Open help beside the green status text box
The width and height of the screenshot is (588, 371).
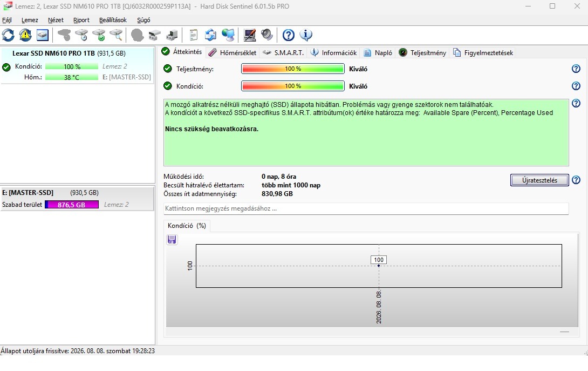pos(576,103)
